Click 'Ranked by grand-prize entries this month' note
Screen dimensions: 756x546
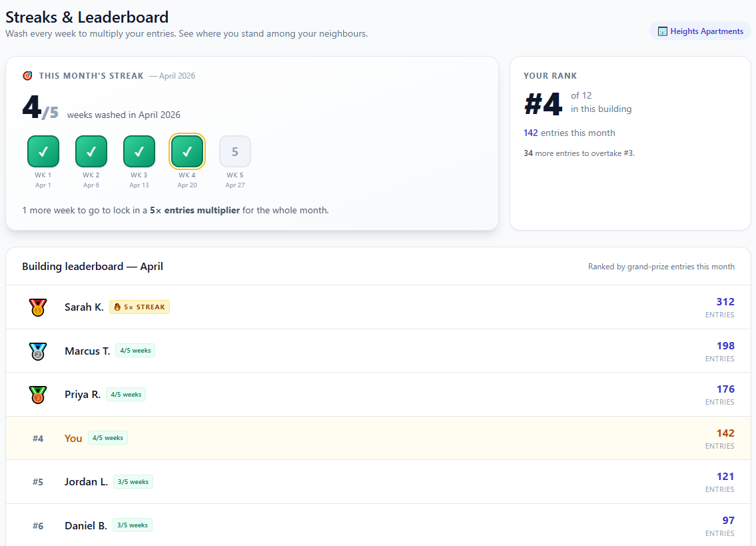point(661,267)
